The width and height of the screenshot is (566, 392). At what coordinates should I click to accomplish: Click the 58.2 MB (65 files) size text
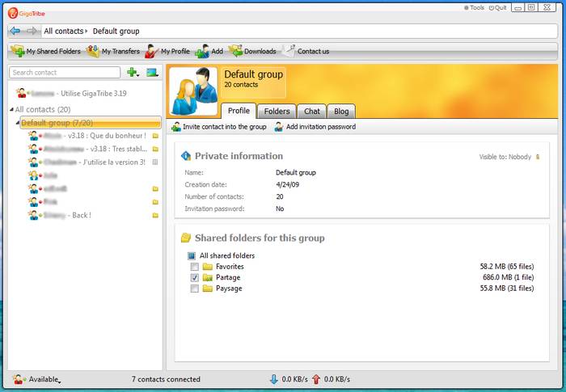(x=507, y=267)
